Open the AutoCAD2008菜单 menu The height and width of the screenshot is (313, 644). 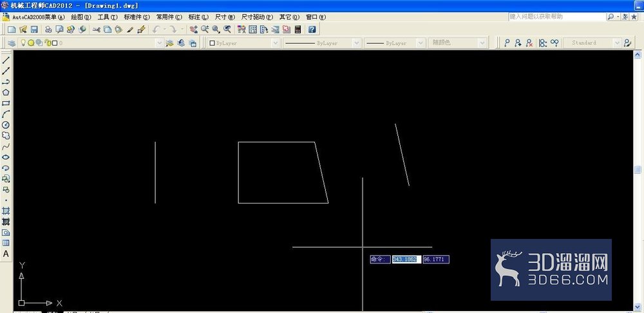pyautogui.click(x=38, y=17)
